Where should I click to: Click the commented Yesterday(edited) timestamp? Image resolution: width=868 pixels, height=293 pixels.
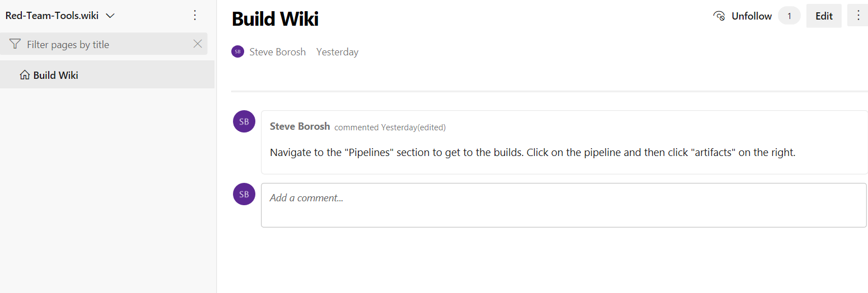click(390, 127)
